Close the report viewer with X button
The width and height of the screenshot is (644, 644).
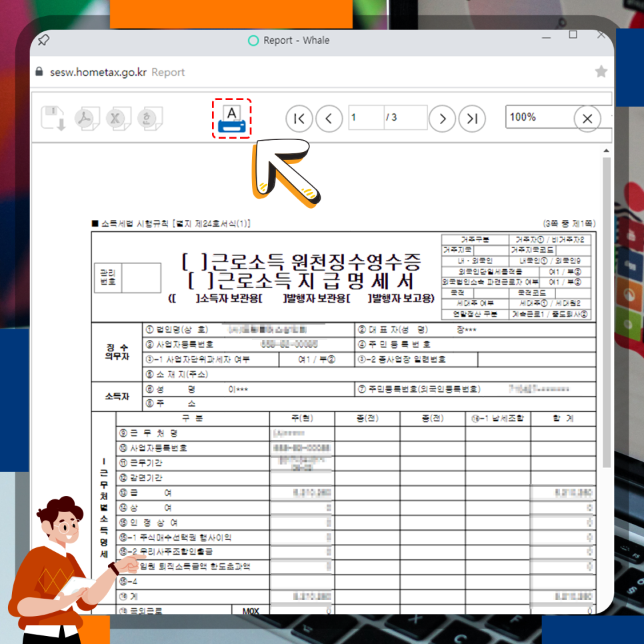[x=587, y=119]
